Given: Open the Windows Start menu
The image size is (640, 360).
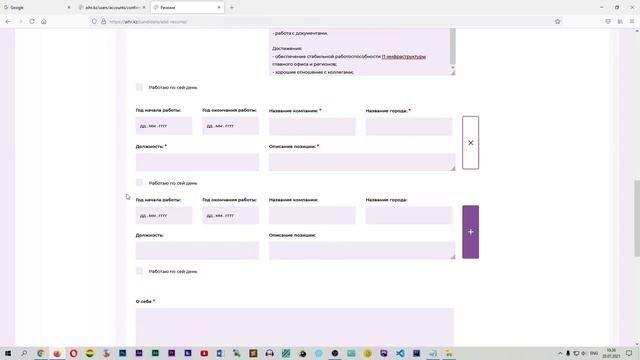Looking at the screenshot, I should click(x=8, y=353).
